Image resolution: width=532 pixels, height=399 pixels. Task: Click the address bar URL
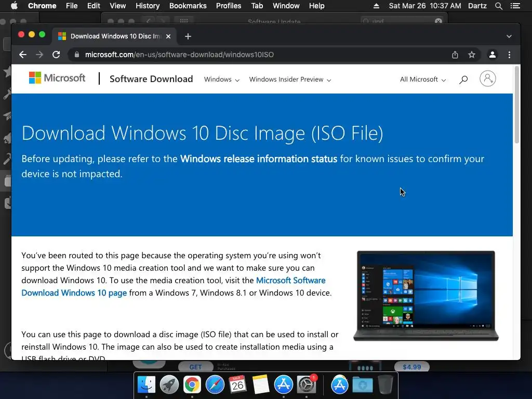pos(179,55)
